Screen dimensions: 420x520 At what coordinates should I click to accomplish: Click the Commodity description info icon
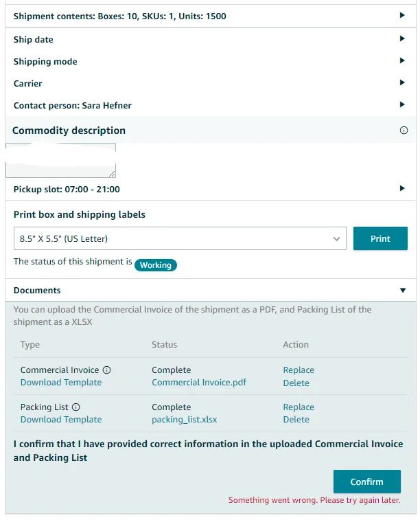(404, 131)
